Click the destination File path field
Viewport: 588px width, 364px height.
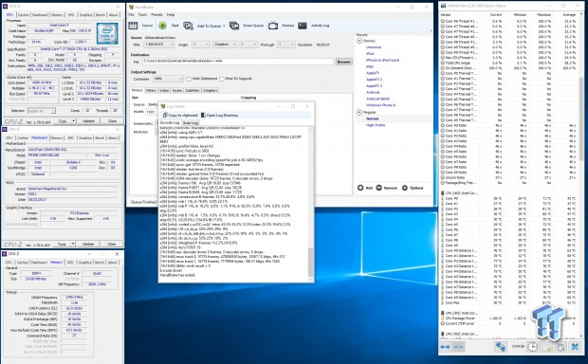click(237, 62)
